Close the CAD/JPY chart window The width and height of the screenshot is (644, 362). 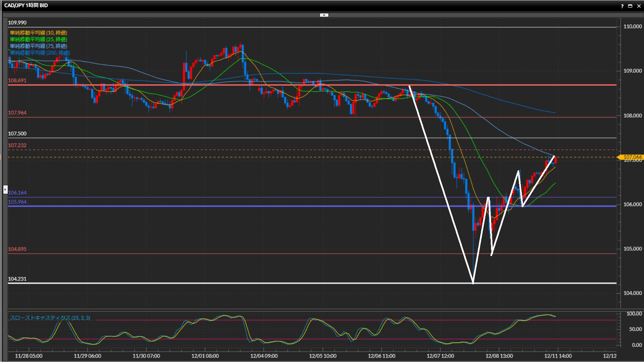(x=639, y=6)
